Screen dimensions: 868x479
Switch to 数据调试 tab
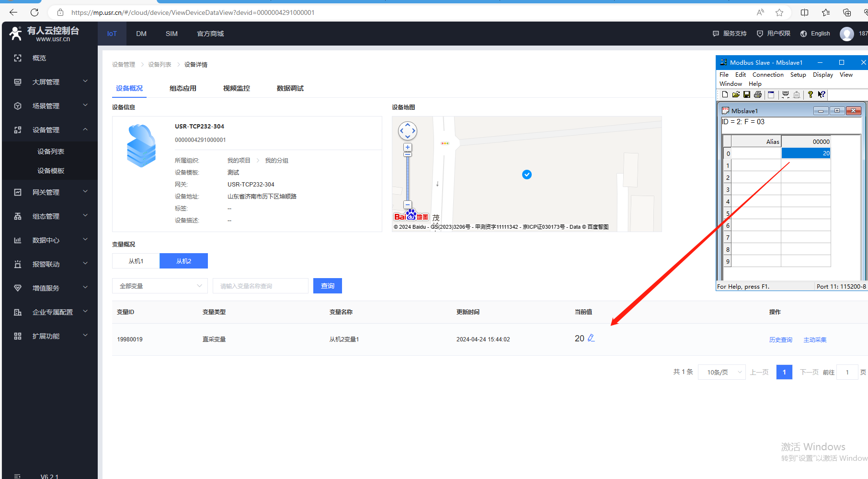pyautogui.click(x=290, y=88)
